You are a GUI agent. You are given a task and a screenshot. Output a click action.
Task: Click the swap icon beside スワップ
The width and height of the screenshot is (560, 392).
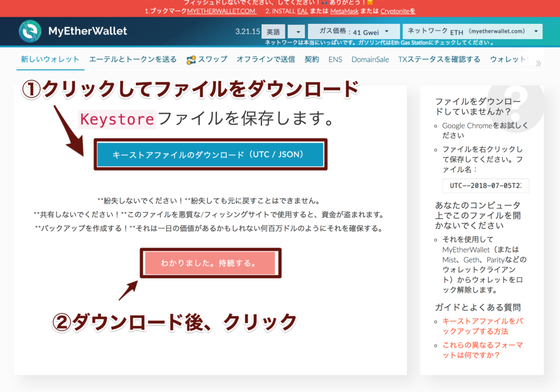point(191,60)
